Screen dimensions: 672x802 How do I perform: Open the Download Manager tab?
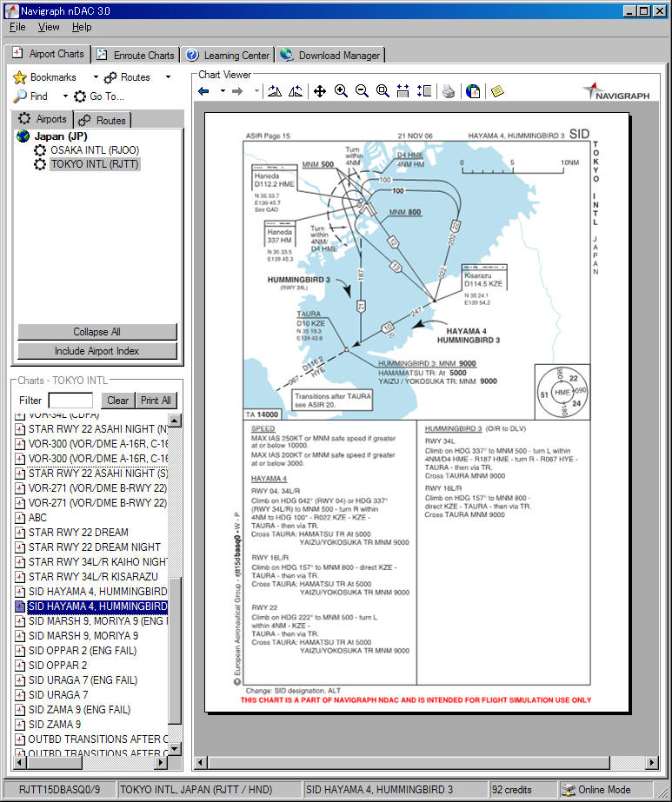point(330,56)
